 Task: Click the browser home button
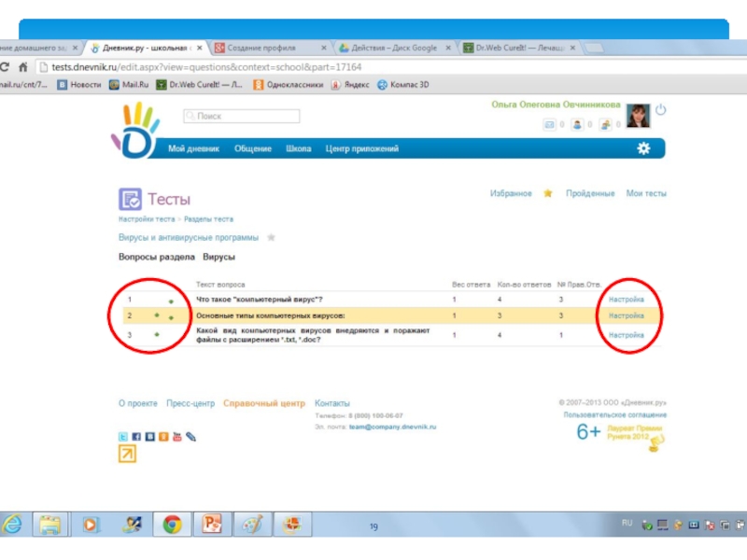click(x=22, y=67)
